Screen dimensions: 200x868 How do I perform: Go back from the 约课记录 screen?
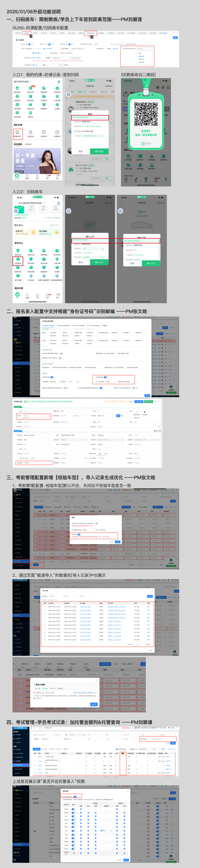click(69, 86)
